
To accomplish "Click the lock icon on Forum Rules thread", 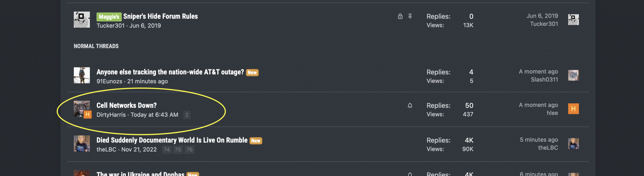I will tap(400, 16).
